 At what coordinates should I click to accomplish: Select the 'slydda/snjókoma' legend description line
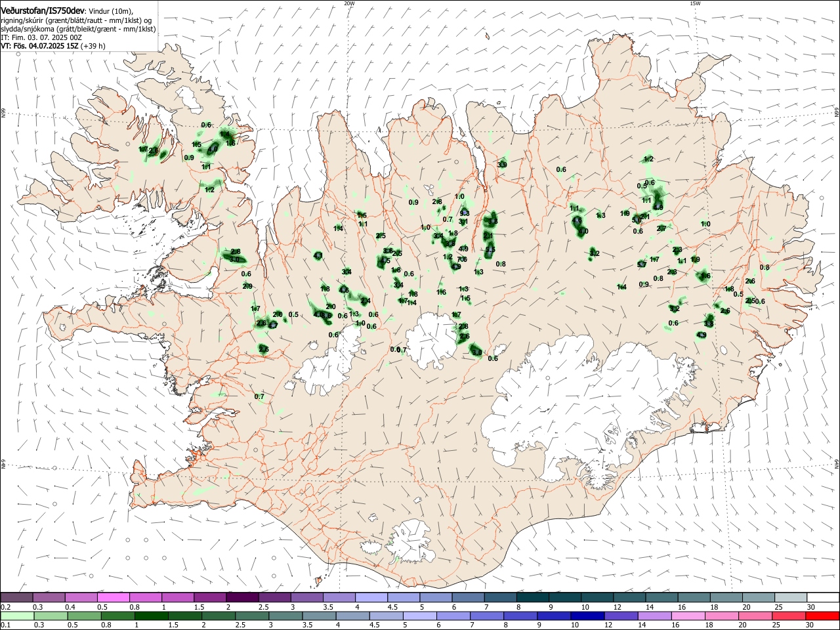(x=78, y=29)
